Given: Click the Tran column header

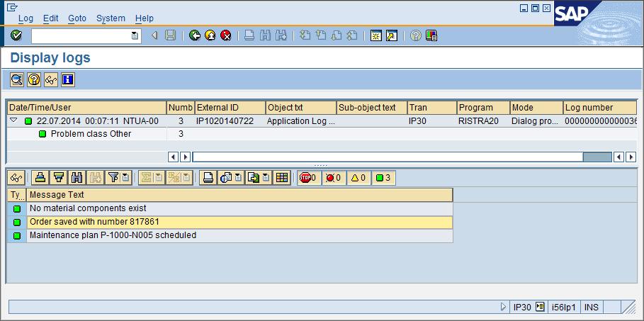Looking at the screenshot, I should tap(431, 108).
